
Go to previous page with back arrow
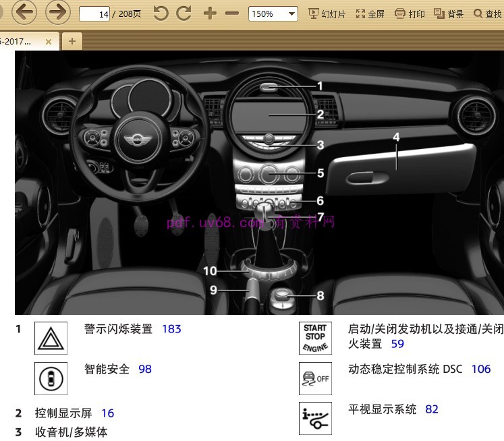(x=24, y=12)
